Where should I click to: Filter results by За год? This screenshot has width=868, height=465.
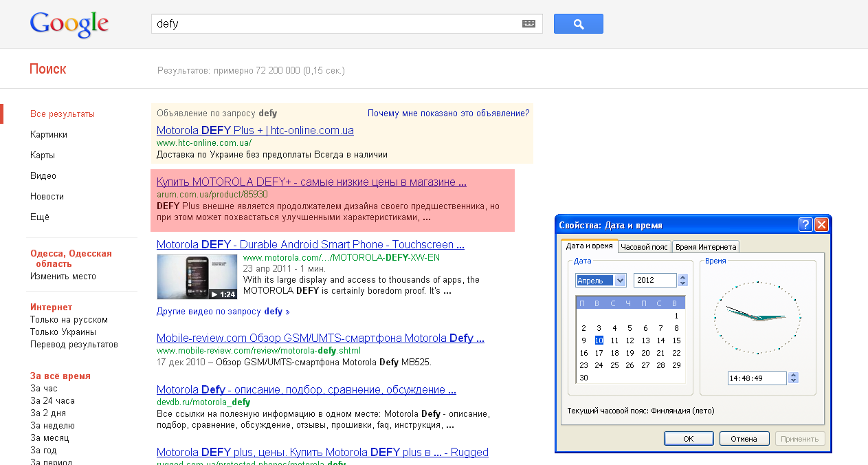pyautogui.click(x=43, y=451)
